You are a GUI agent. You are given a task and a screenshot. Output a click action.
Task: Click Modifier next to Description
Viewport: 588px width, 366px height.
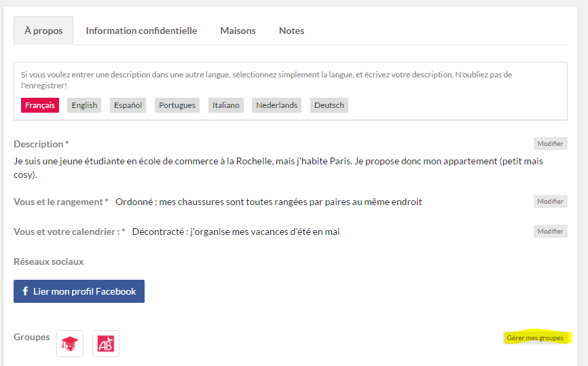click(550, 144)
